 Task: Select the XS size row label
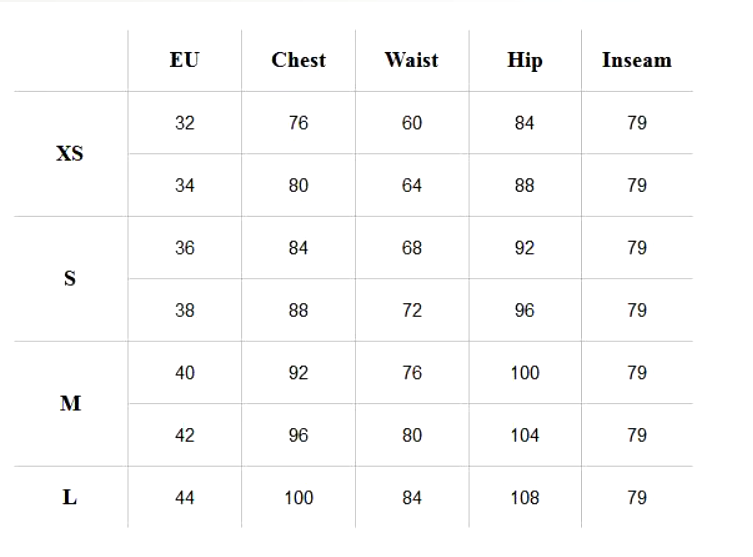[70, 154]
